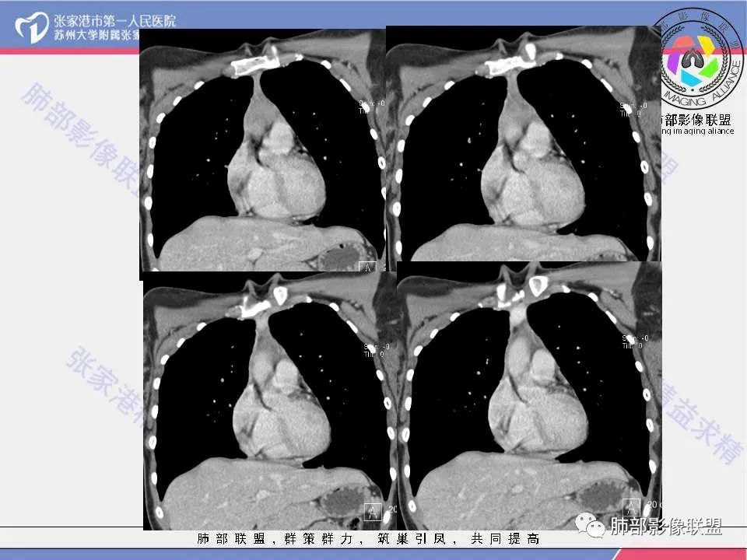Click the 部影像联盟 caption under the badge

697,120
